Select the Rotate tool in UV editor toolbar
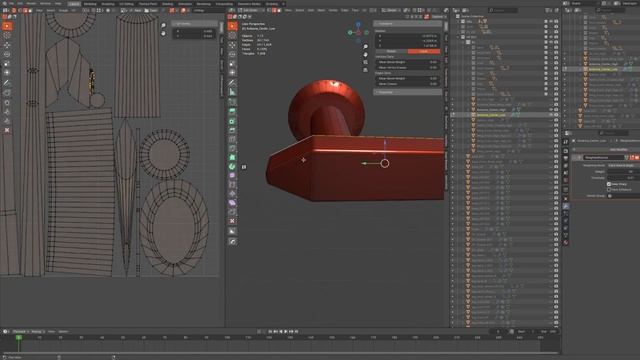Viewport: 640px width, 360px height. [x=7, y=54]
